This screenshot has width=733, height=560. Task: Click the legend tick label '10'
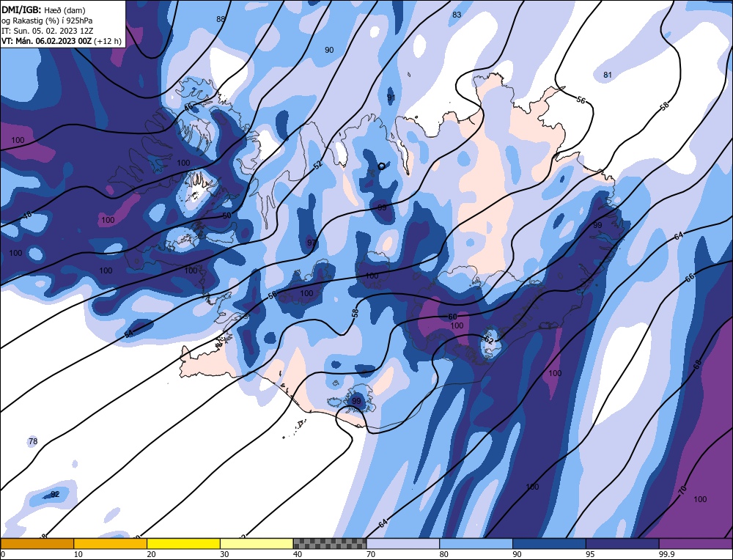(x=78, y=554)
